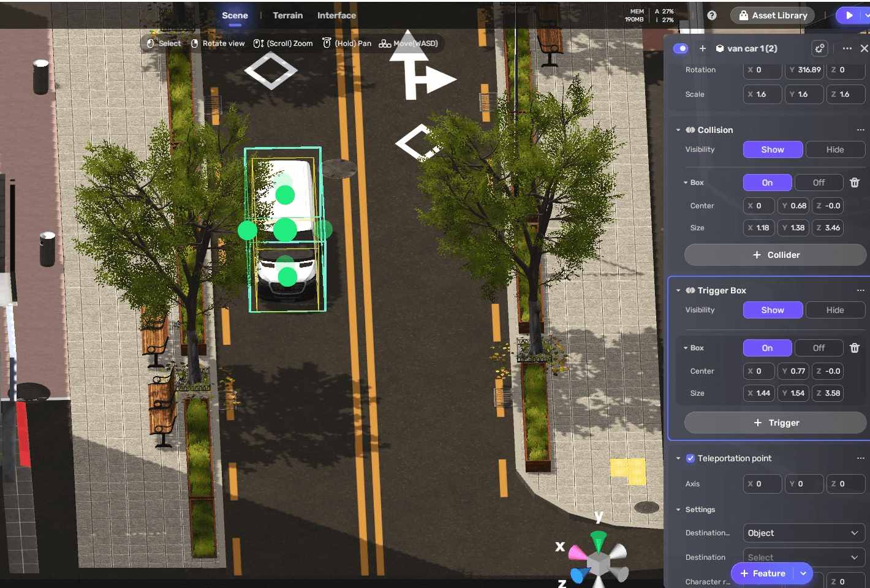Viewport: 870px width, 588px height.
Task: Hide the Trigger Box visibility
Action: [x=834, y=310]
